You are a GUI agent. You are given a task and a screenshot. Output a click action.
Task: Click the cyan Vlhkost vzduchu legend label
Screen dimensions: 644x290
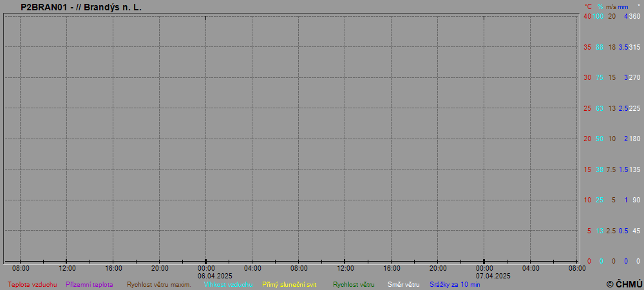[x=228, y=284]
